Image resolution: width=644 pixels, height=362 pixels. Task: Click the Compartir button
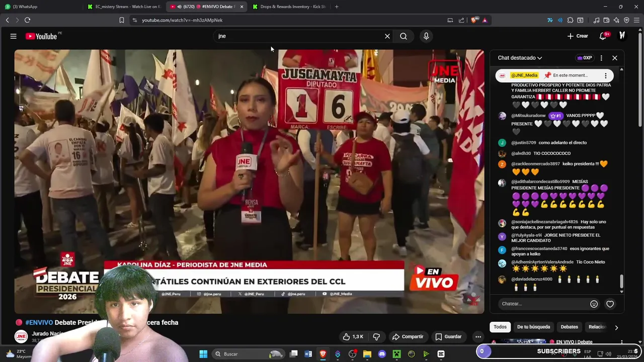pos(408,336)
